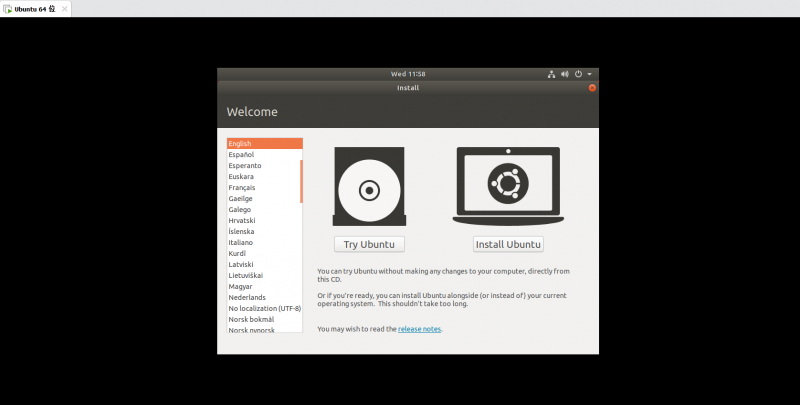
Task: Open the release notes link
Action: click(419, 329)
